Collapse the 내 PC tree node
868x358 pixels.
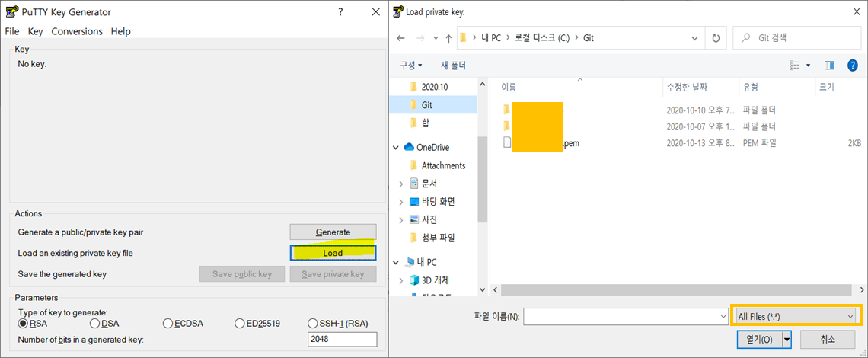[396, 262]
